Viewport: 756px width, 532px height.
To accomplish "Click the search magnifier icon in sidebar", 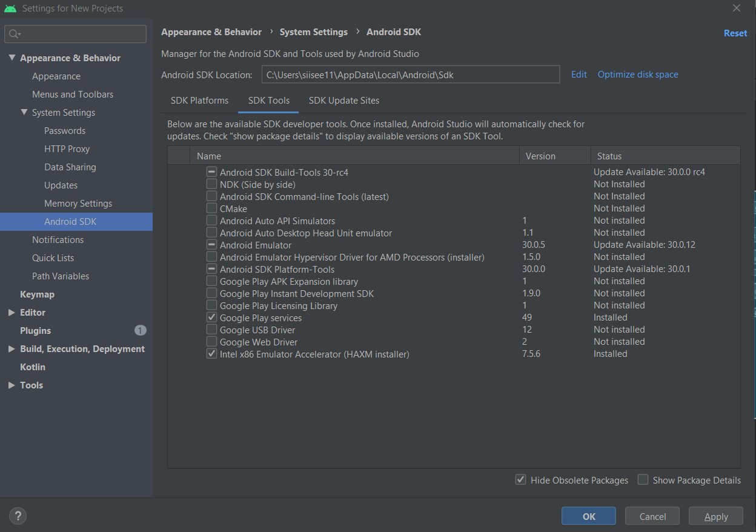I will pos(15,35).
